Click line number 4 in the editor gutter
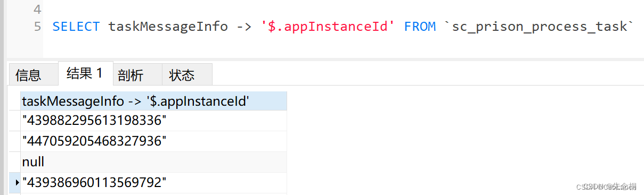This screenshot has width=644, height=195. pos(37,9)
